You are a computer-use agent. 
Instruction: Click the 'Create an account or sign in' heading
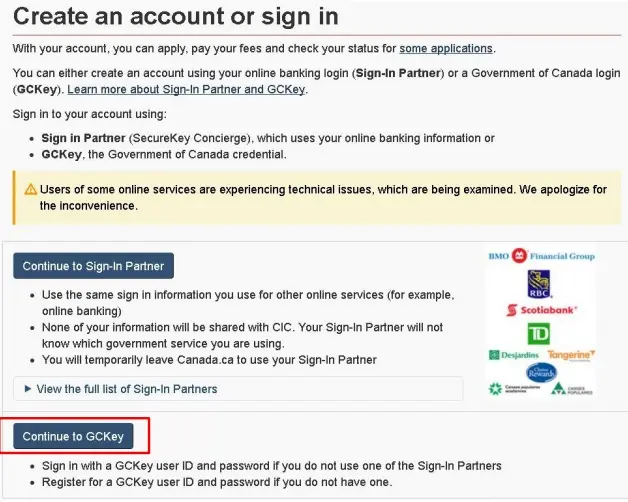[176, 17]
